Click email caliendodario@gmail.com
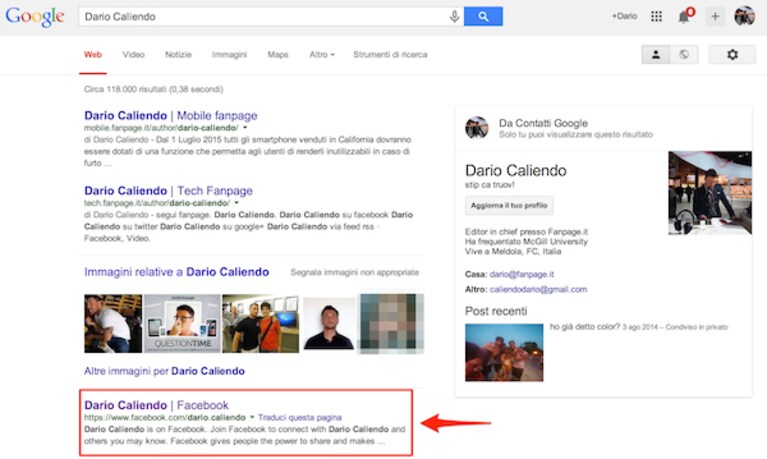The image size is (767, 459). click(538, 289)
